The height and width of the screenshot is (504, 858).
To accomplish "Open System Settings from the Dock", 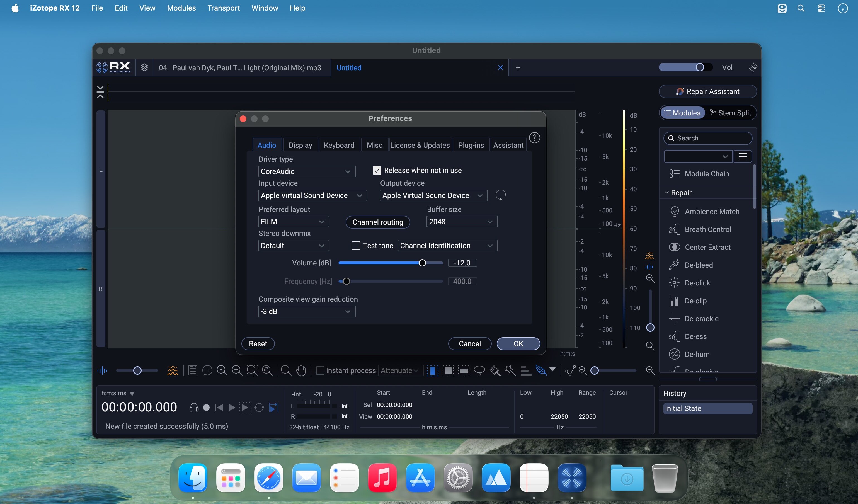I will [x=458, y=478].
